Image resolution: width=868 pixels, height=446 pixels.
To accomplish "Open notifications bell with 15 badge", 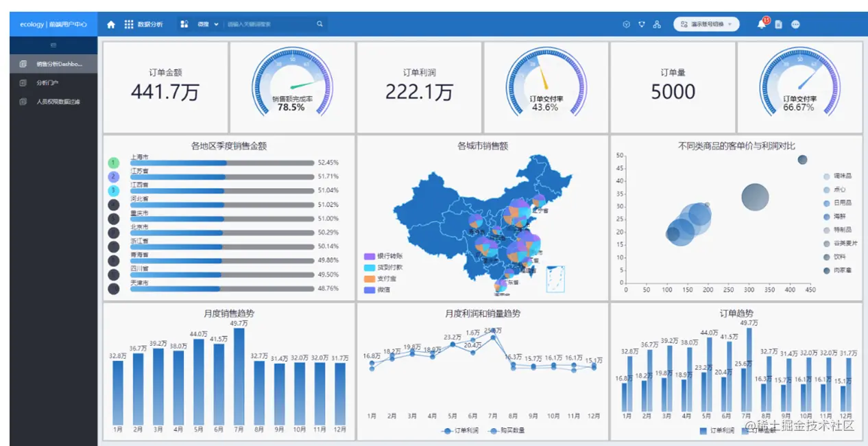I will (x=762, y=23).
